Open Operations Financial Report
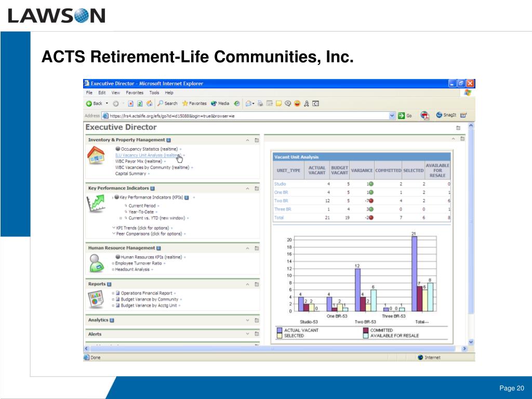 click(x=147, y=293)
